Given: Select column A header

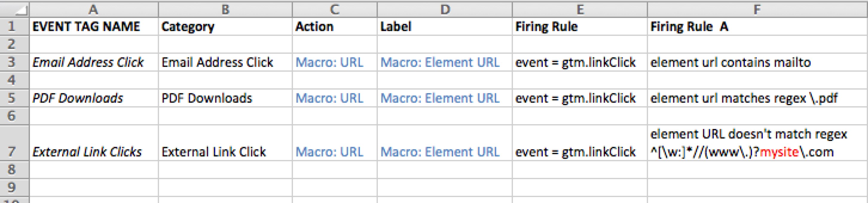Looking at the screenshot, I should [94, 9].
